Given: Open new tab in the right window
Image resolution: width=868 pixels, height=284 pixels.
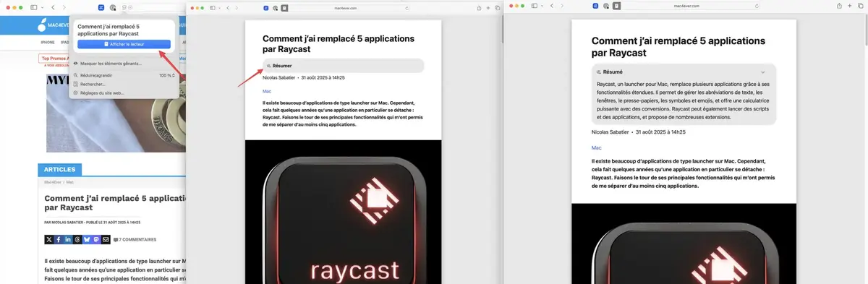Looking at the screenshot, I should (849, 6).
